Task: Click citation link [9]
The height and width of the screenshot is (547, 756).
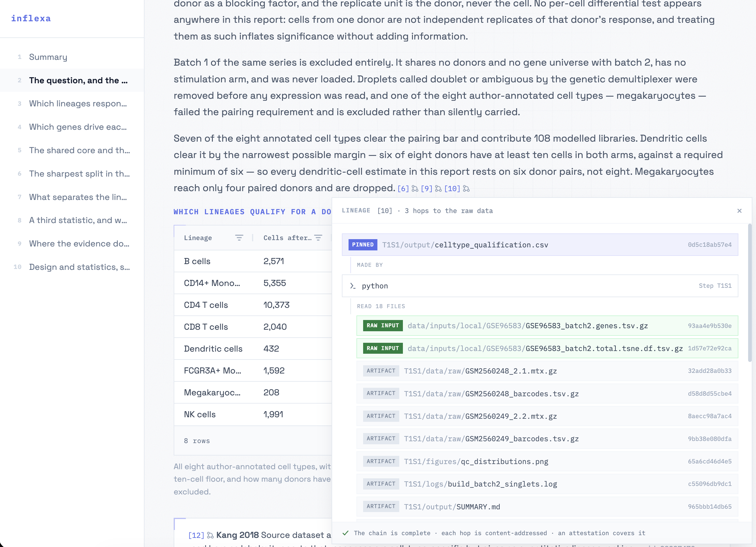Action: (x=427, y=189)
